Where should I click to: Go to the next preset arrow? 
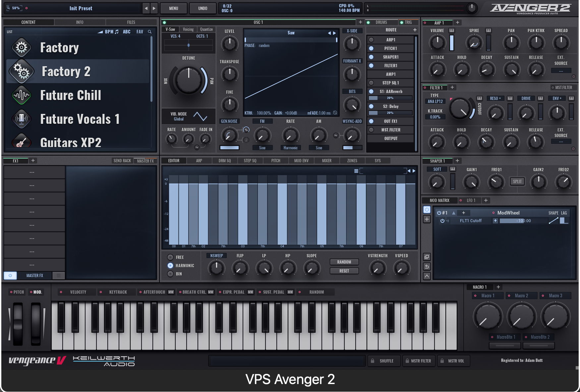[154, 8]
